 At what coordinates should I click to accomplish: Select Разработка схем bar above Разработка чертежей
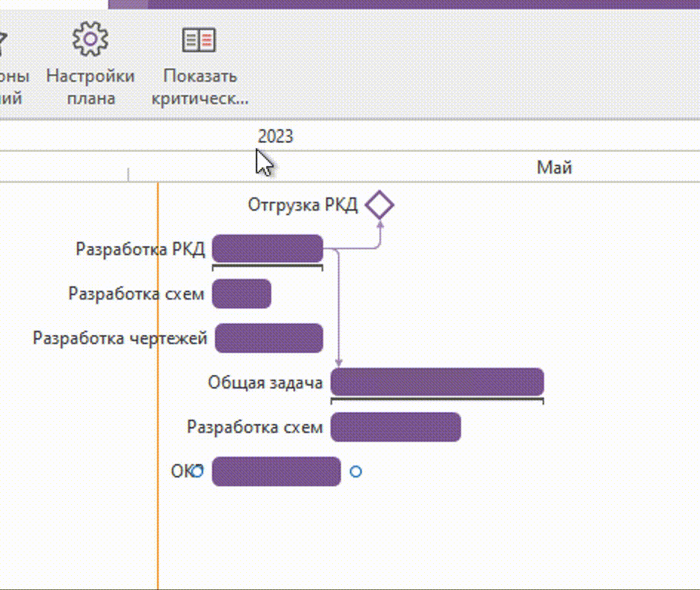241,294
